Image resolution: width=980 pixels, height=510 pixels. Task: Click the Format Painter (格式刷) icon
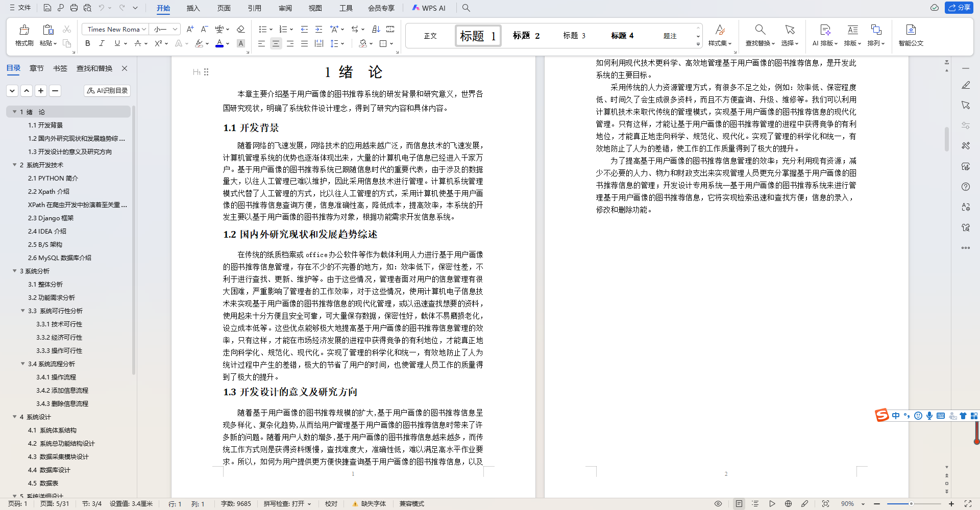point(24,30)
